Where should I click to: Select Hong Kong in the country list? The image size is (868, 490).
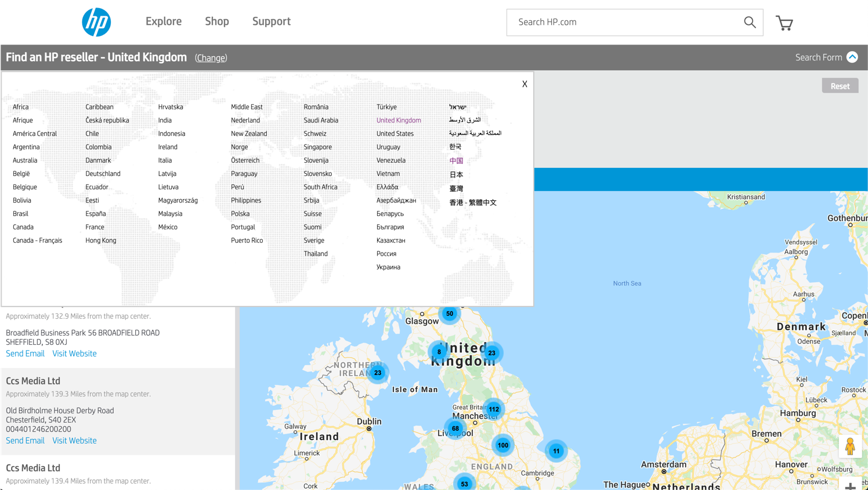[x=100, y=240]
